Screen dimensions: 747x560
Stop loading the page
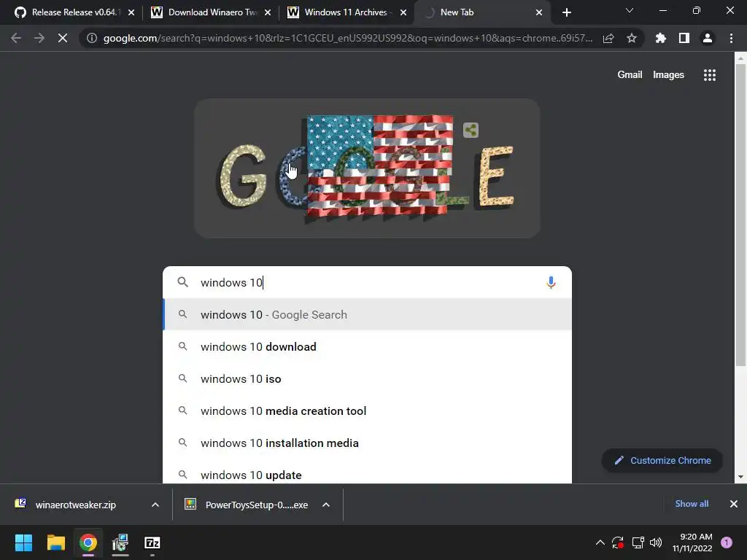point(63,38)
